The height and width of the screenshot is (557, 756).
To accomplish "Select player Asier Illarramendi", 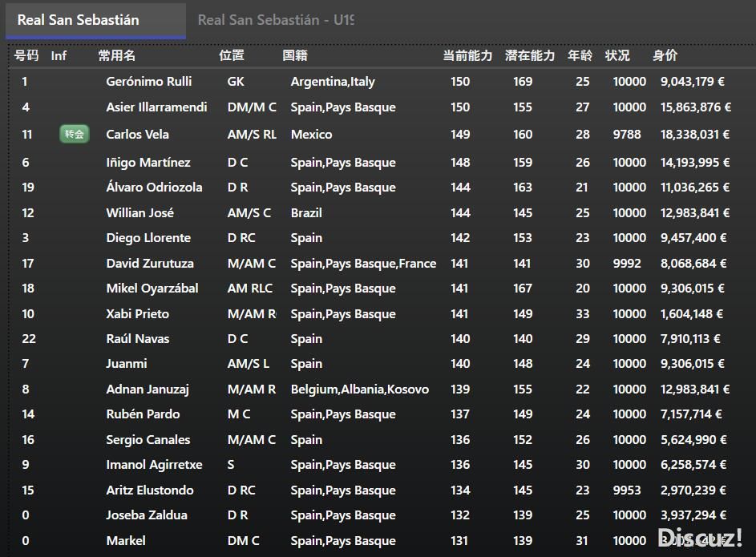I will pyautogui.click(x=156, y=107).
